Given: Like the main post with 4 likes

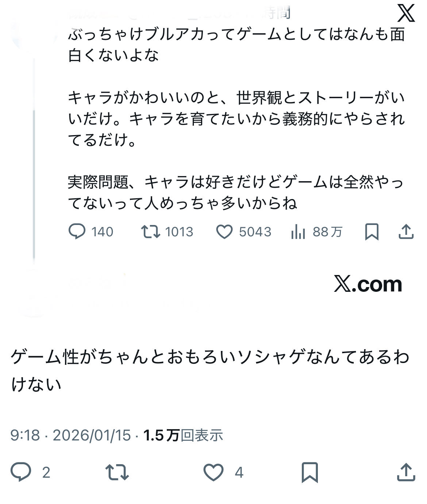Looking at the screenshot, I should pyautogui.click(x=213, y=472).
